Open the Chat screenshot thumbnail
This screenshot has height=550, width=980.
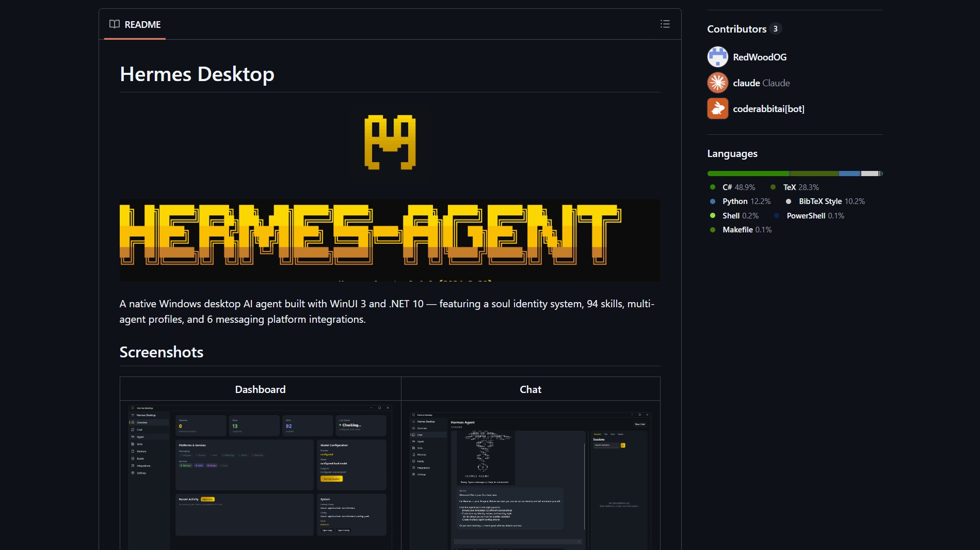coord(530,480)
